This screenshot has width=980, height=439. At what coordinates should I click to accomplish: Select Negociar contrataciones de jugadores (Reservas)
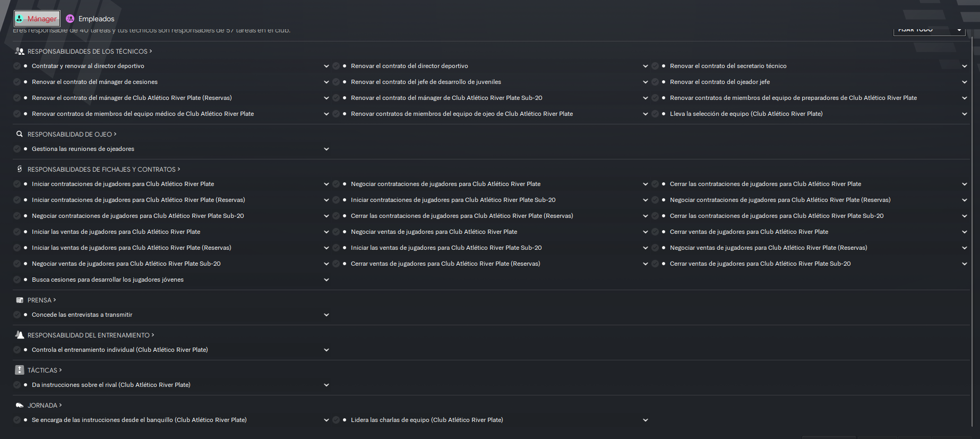tap(780, 200)
